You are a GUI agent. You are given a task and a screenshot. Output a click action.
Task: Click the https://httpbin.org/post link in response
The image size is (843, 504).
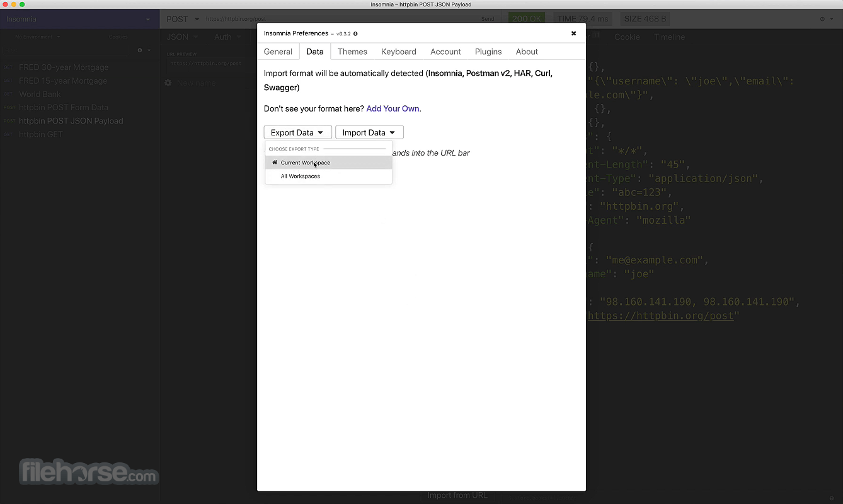(x=661, y=316)
